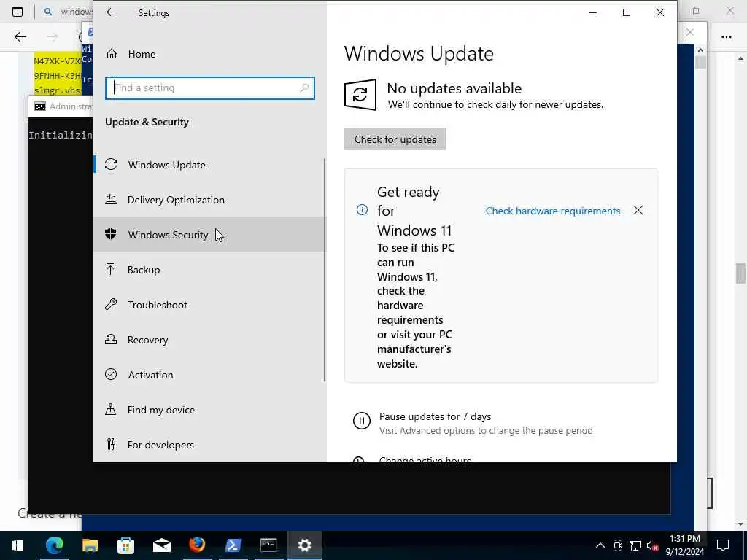Open File Explorer from taskbar
Screen dimensions: 747x560
[90, 545]
